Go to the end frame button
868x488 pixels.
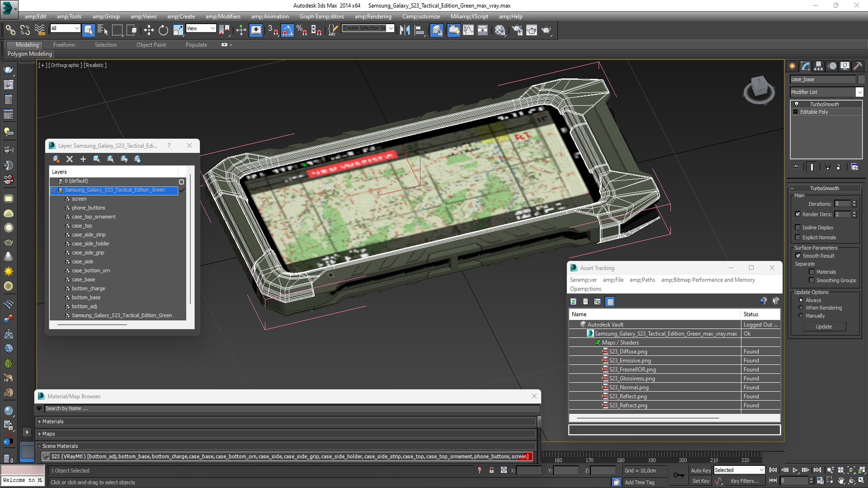[x=817, y=470]
